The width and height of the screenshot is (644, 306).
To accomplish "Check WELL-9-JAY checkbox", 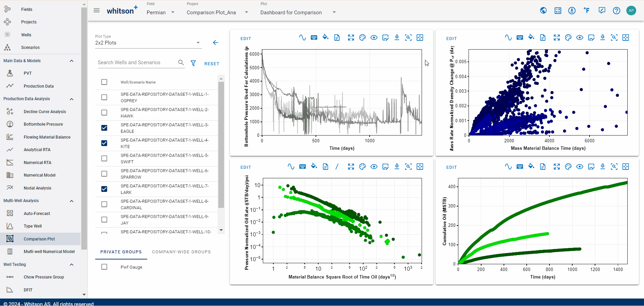I will (104, 220).
